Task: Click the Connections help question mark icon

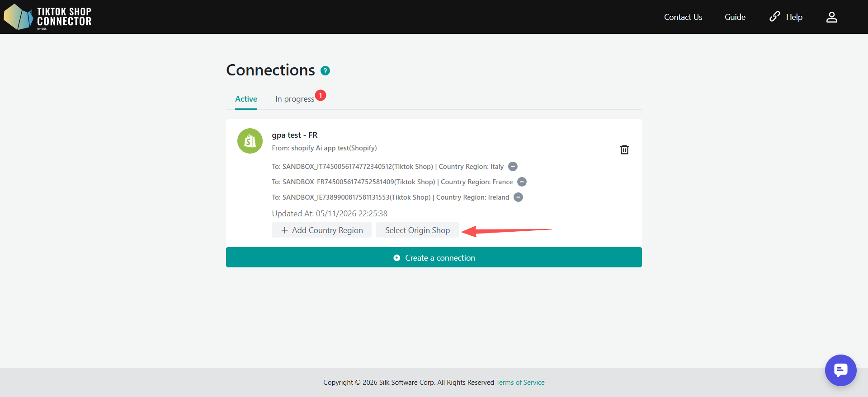Action: click(325, 70)
